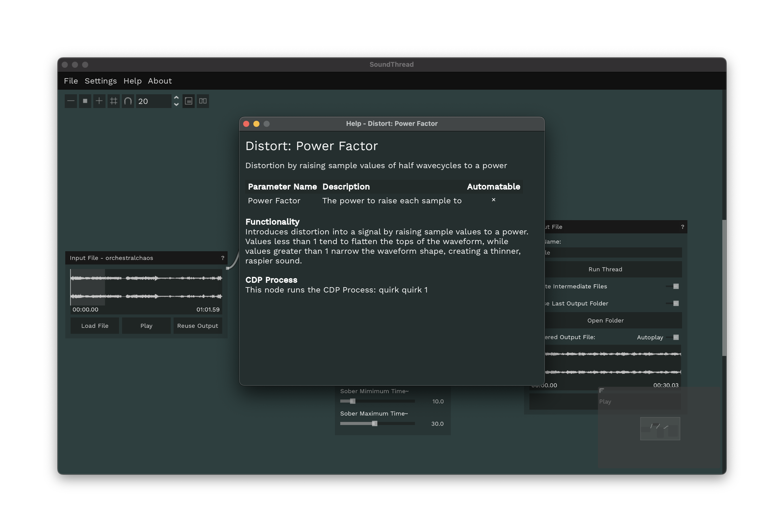
Task: Toggle the Intermediate Files switch
Action: click(673, 286)
